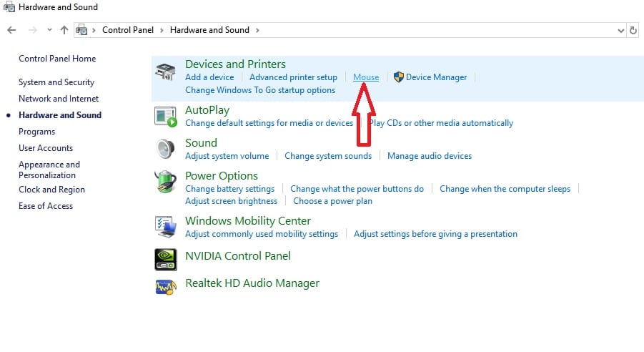Click Change when the computer sleeps
644x352 pixels.
pyautogui.click(x=505, y=189)
